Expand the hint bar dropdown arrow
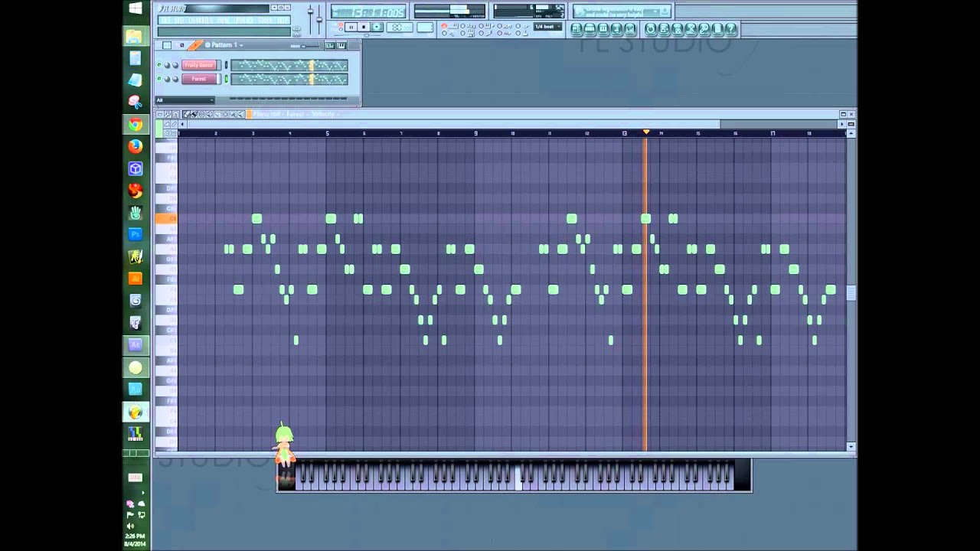 655,11
